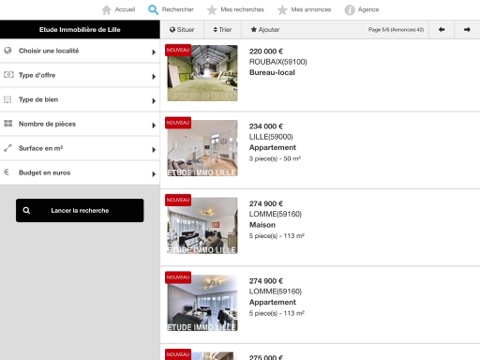Viewport: 480px width, 360px height.
Task: Go to next page arrow
Action: click(467, 29)
